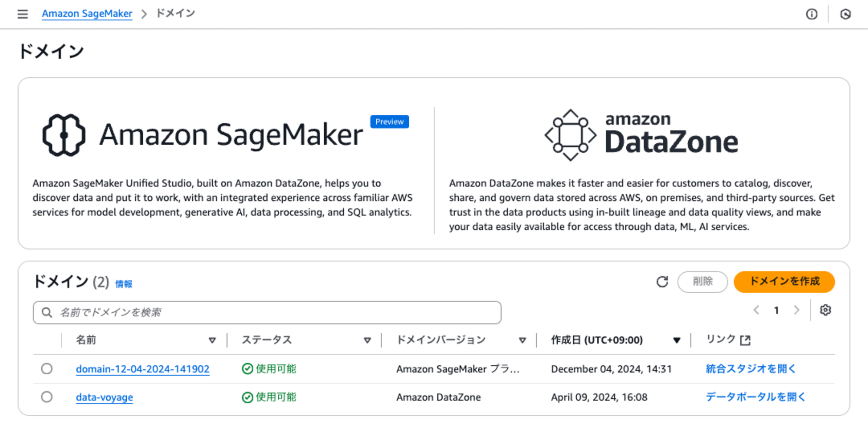
Task: Select radio button for domain-12-04-2024-141902
Action: pyautogui.click(x=47, y=369)
